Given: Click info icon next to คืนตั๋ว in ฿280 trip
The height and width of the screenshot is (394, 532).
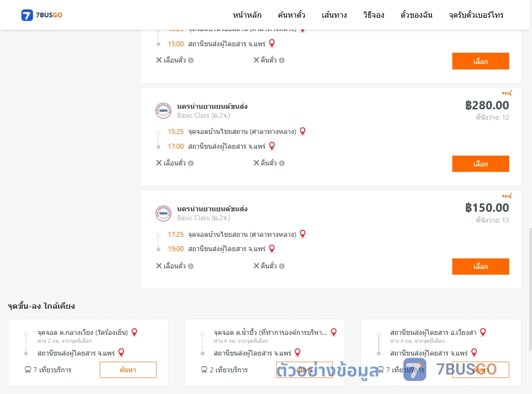Looking at the screenshot, I should pos(282,163).
